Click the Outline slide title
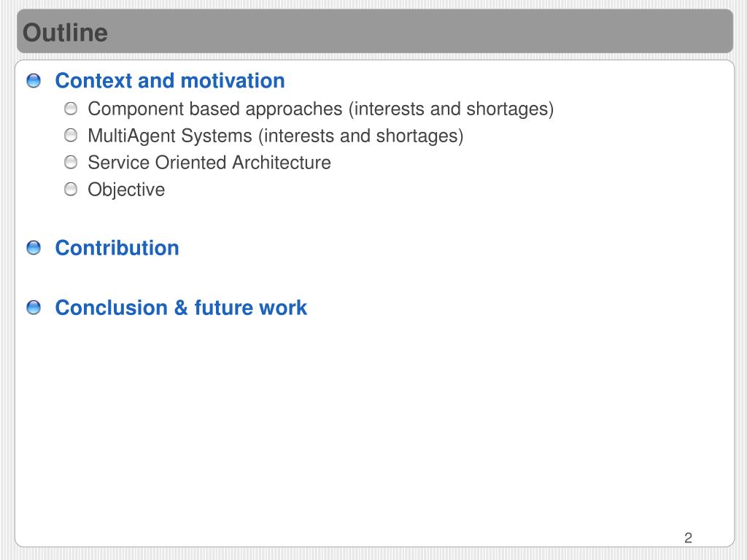747x560 pixels. pos(65,32)
